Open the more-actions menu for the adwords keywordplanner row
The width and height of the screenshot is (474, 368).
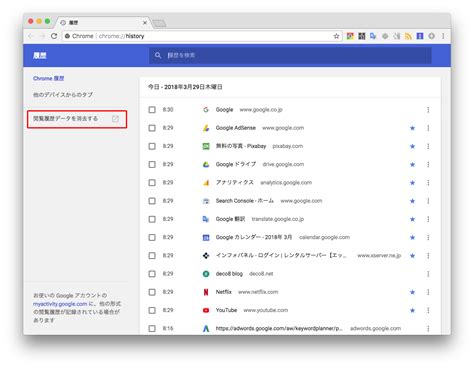coord(428,329)
